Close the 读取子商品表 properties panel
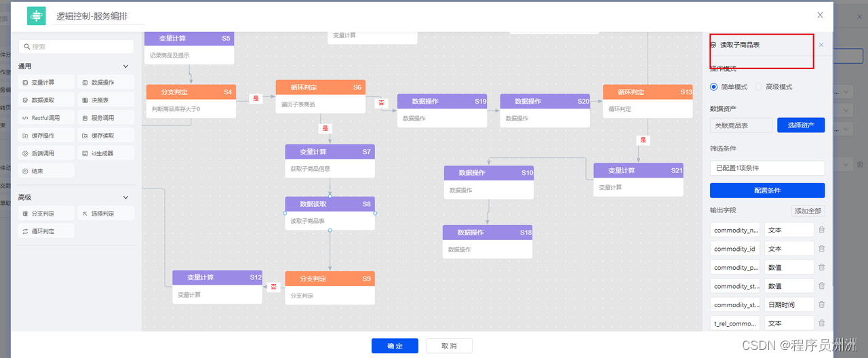The width and height of the screenshot is (868, 358). [x=821, y=45]
